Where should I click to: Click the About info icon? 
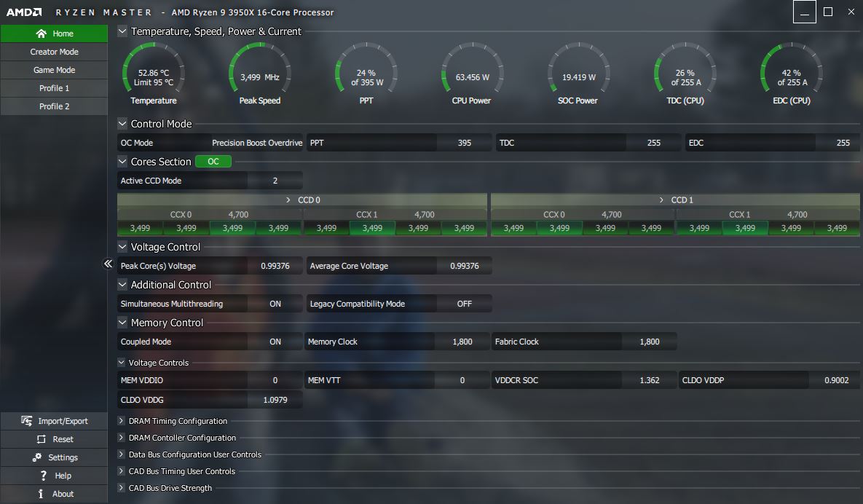point(41,494)
